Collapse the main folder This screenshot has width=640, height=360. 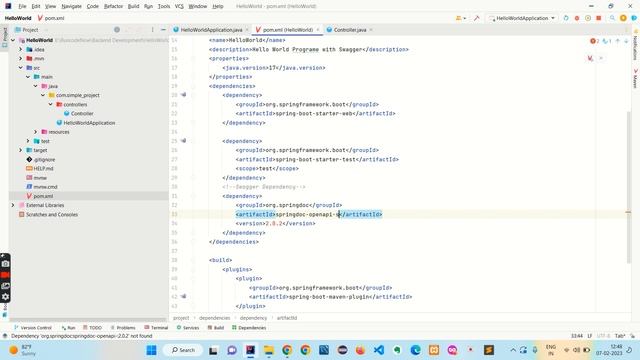click(28, 77)
